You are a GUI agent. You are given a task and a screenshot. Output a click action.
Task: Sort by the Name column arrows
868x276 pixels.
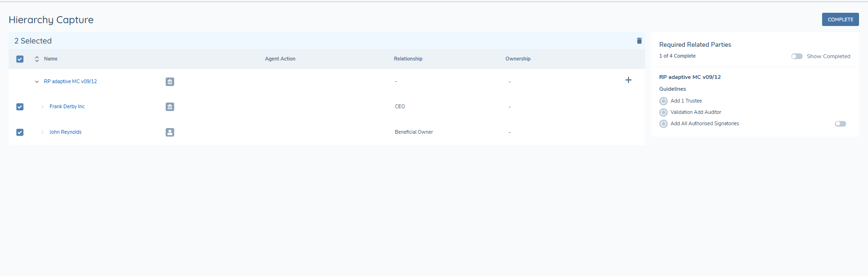point(37,59)
